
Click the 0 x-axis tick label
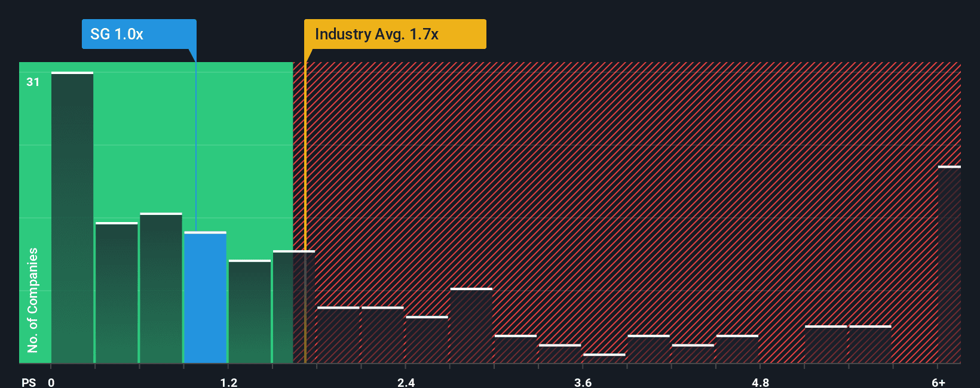[51, 382]
